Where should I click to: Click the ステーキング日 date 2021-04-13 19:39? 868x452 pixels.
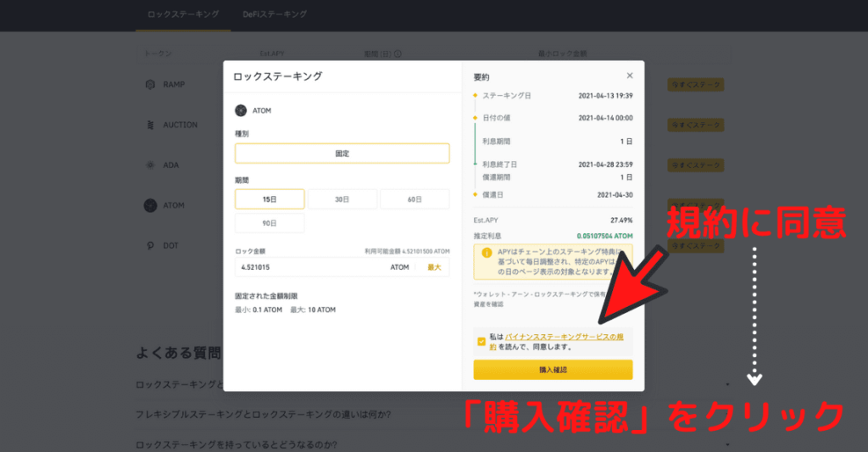pos(605,96)
